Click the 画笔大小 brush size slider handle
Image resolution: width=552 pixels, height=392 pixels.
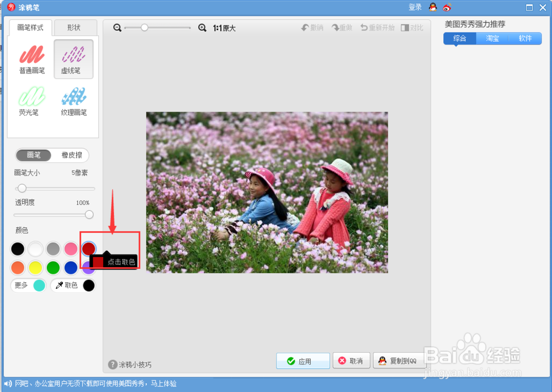pos(22,188)
